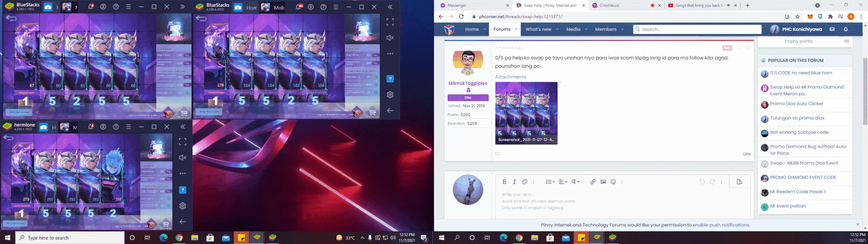Viewport: 868px width, 244px height.
Task: Bookmark the post with its bookmark icon
Action: tap(739, 47)
